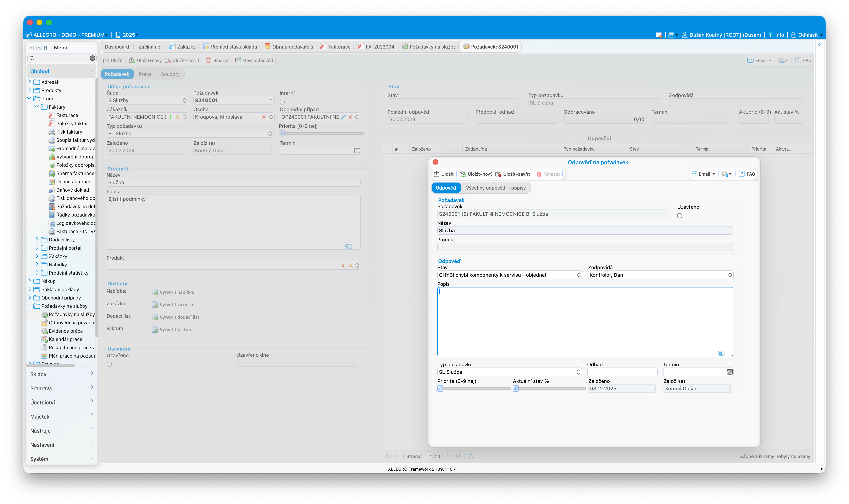Click the Menu search input field
The width and height of the screenshot is (849, 504).
(61, 58)
